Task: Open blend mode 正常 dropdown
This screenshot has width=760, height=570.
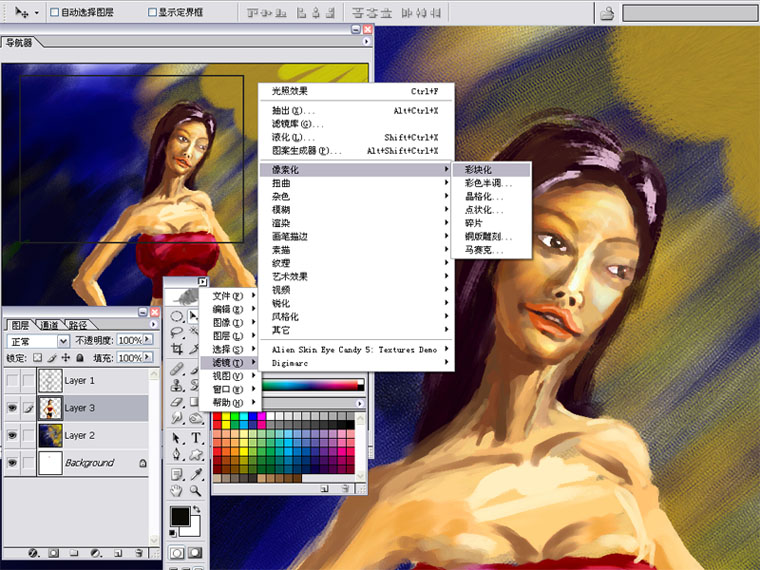Action: coord(63,341)
